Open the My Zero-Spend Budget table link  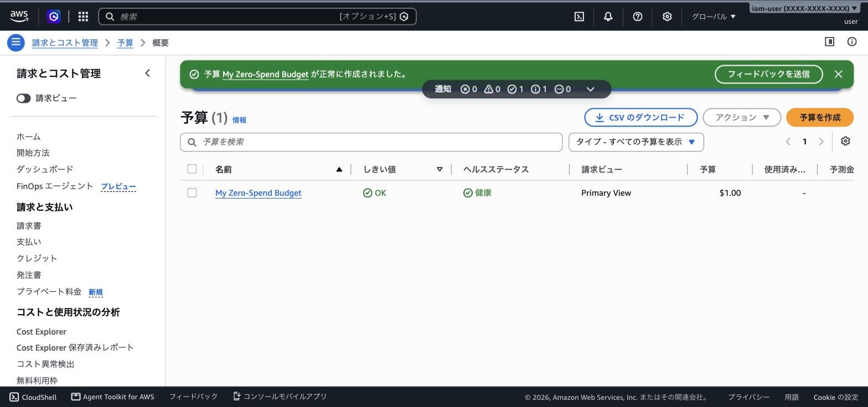259,193
